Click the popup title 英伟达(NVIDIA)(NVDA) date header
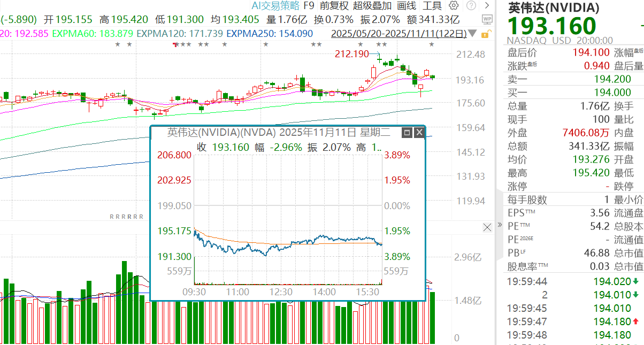This screenshot has height=345, width=644. click(280, 132)
